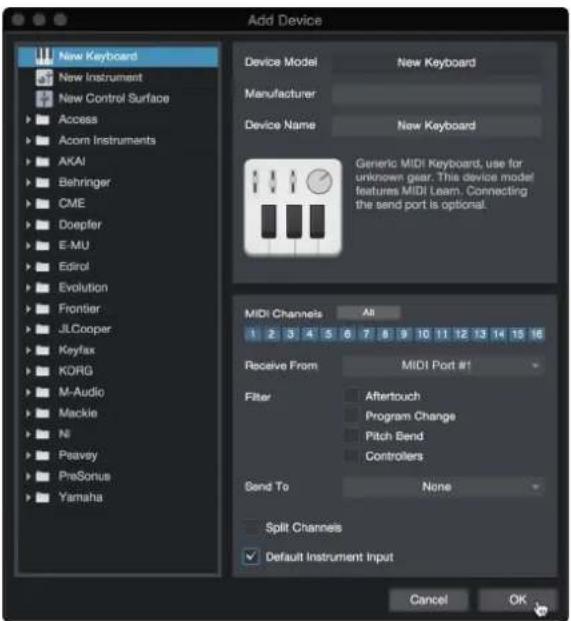Click the KORG folder icon

[x=42, y=371]
